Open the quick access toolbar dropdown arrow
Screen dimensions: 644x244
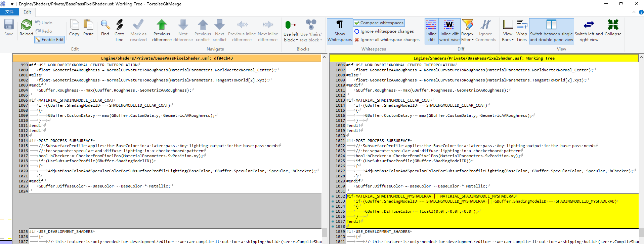(x=12, y=4)
